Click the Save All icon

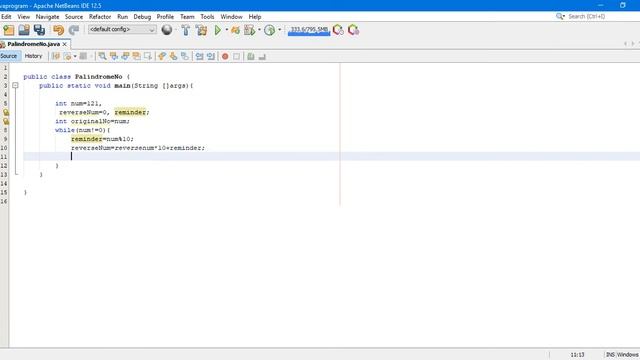pos(39,30)
